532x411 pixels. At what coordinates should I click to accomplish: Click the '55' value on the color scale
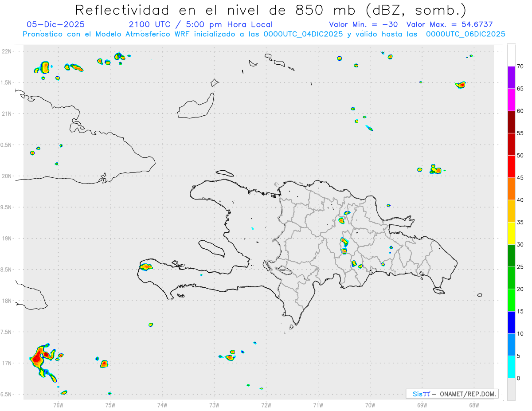point(520,133)
